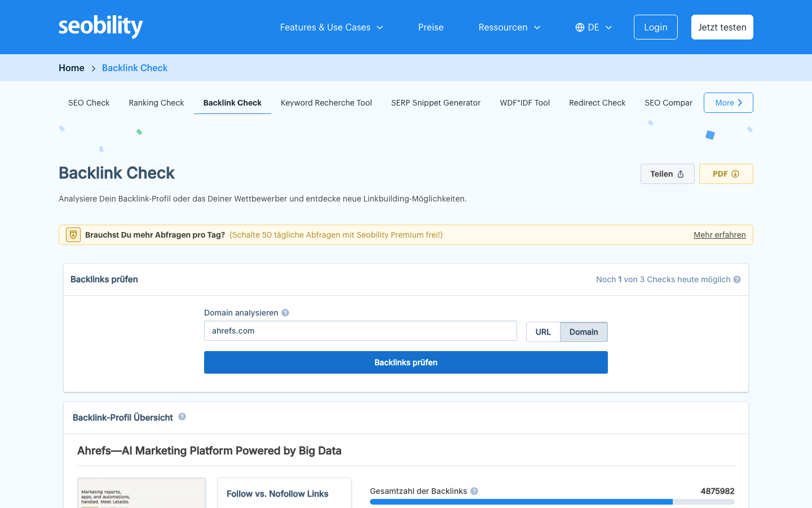This screenshot has height=508, width=812.
Task: Open help icon beside Gesamtzahl der Backlinks
Action: 474,491
